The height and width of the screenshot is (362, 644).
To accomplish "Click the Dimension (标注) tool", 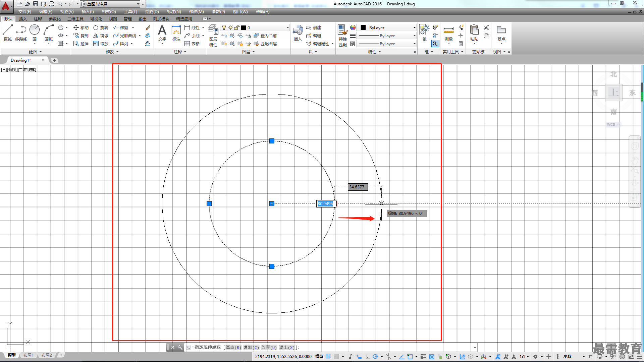I will 176,33.
